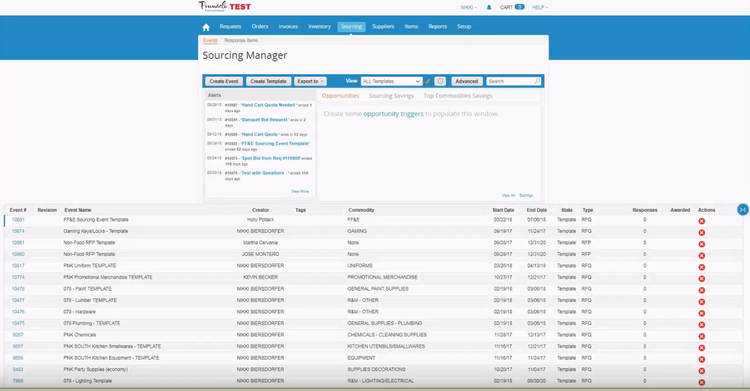Viewport: 750px width, 391px height.
Task: Open the Export to dropdown
Action: click(310, 81)
